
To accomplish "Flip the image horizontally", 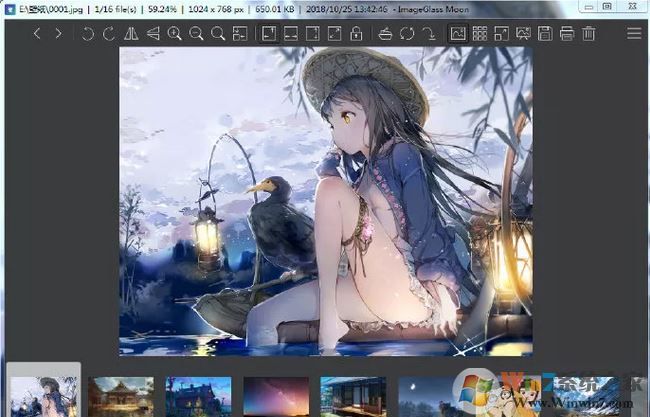I will click(x=131, y=34).
